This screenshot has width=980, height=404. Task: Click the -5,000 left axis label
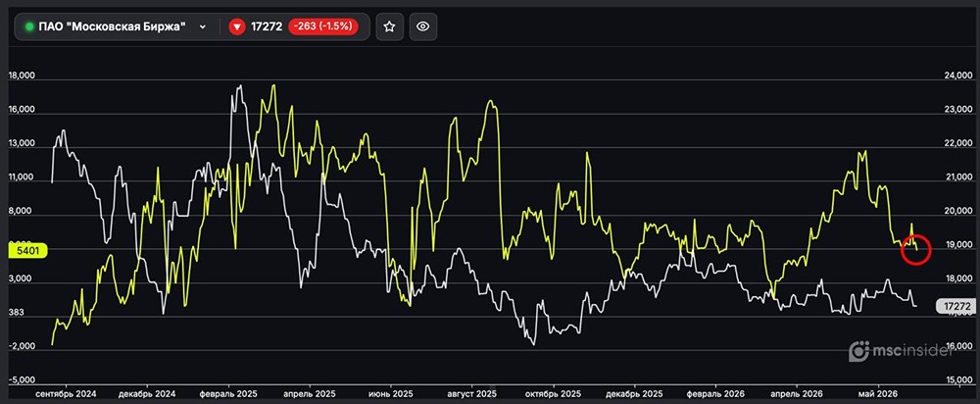[21, 380]
